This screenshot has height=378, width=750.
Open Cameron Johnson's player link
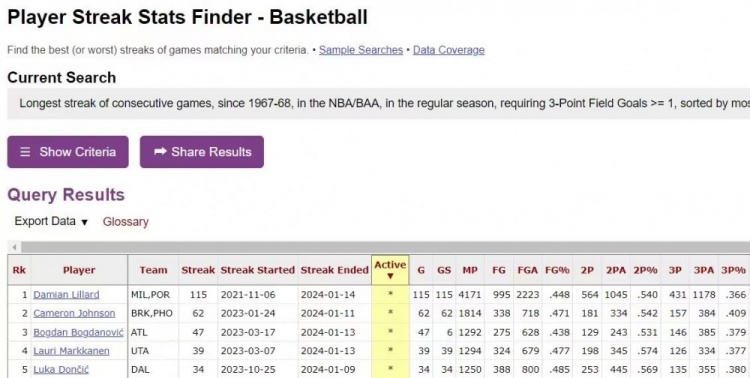pos(74,313)
